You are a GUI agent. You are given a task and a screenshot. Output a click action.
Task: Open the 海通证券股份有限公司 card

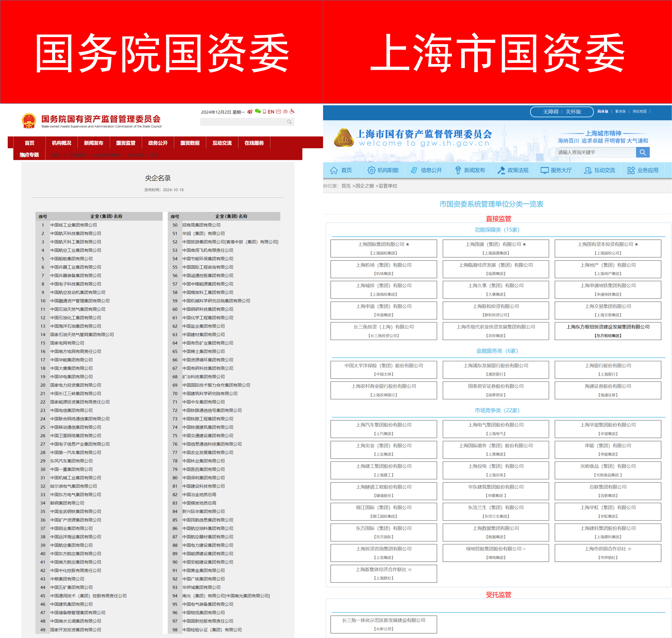tap(608, 390)
